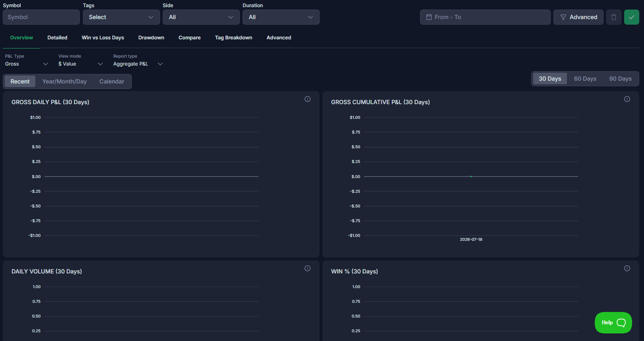
Task: Click info icon on Daily Volume chart
Action: (307, 268)
